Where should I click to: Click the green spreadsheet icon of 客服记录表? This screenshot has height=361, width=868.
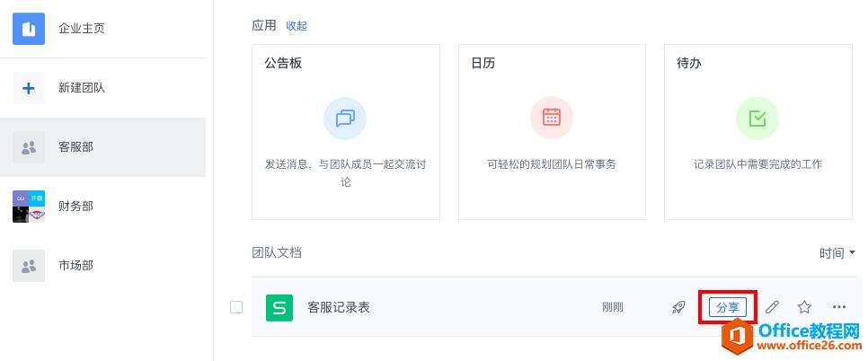279,308
